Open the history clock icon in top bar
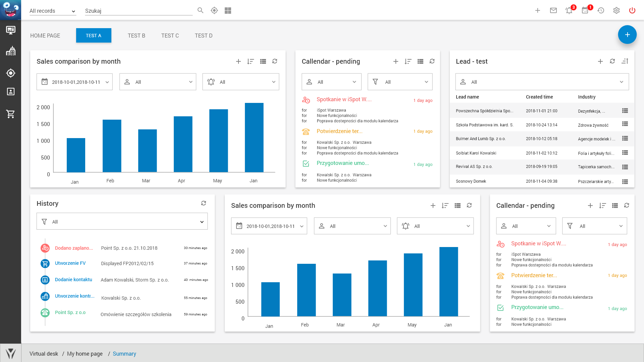The height and width of the screenshot is (362, 644). (x=601, y=10)
